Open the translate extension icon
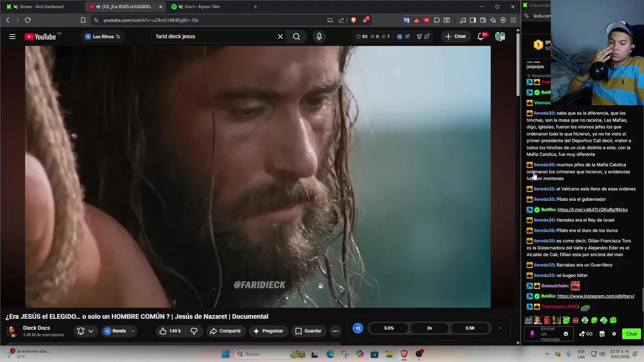The image size is (644, 362). click(407, 20)
